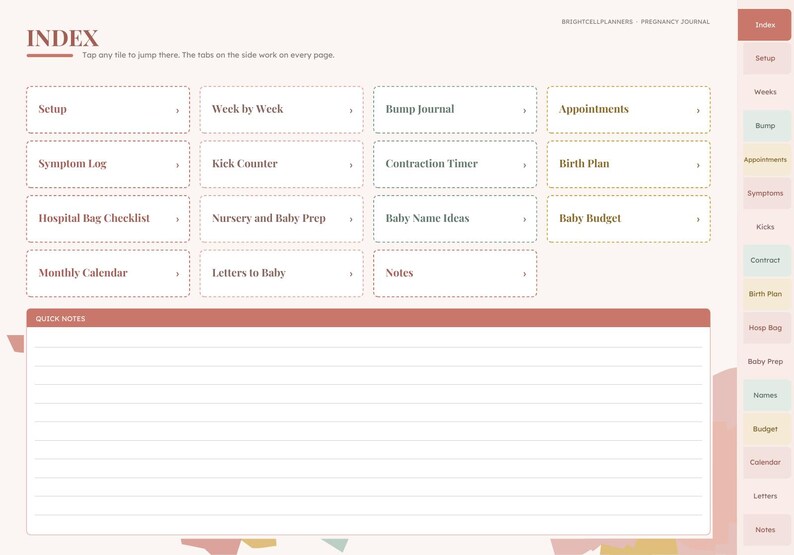Click the chevron on Contraction Timer tile
794x555 pixels.
coord(525,165)
